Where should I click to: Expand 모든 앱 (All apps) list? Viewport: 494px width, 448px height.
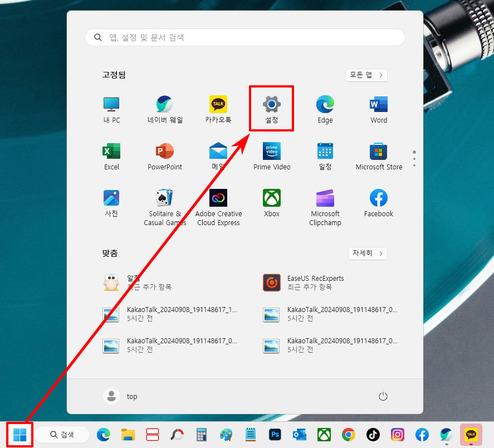click(x=366, y=75)
